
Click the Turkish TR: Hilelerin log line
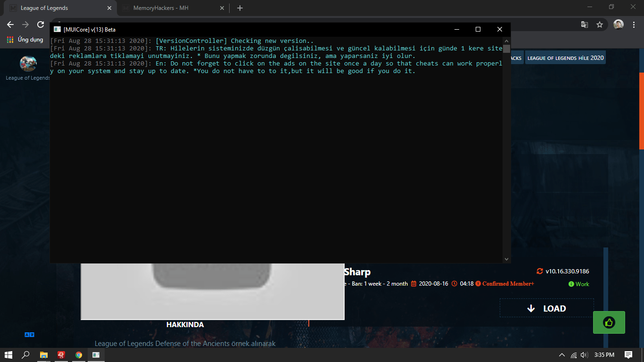pyautogui.click(x=276, y=52)
